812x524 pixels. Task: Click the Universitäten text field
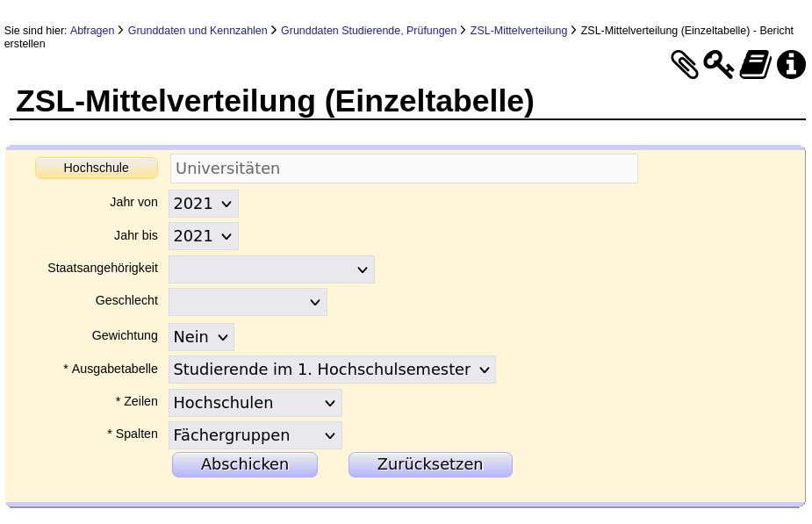(404, 169)
